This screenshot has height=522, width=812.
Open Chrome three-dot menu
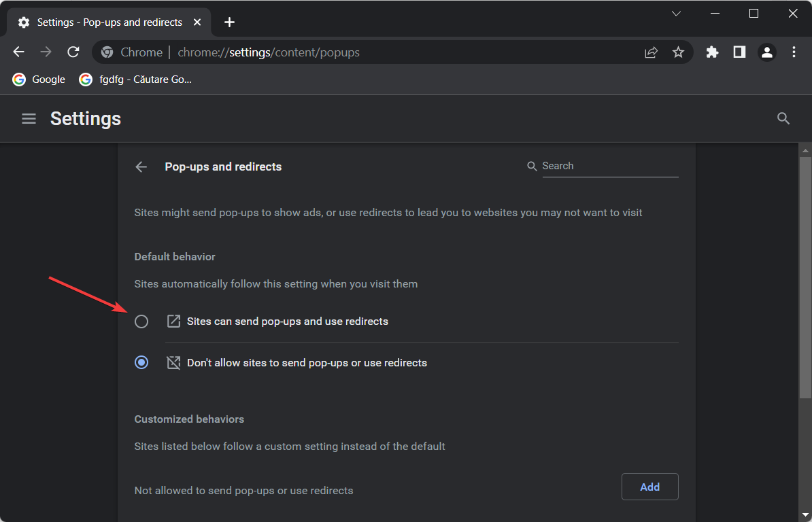click(794, 52)
